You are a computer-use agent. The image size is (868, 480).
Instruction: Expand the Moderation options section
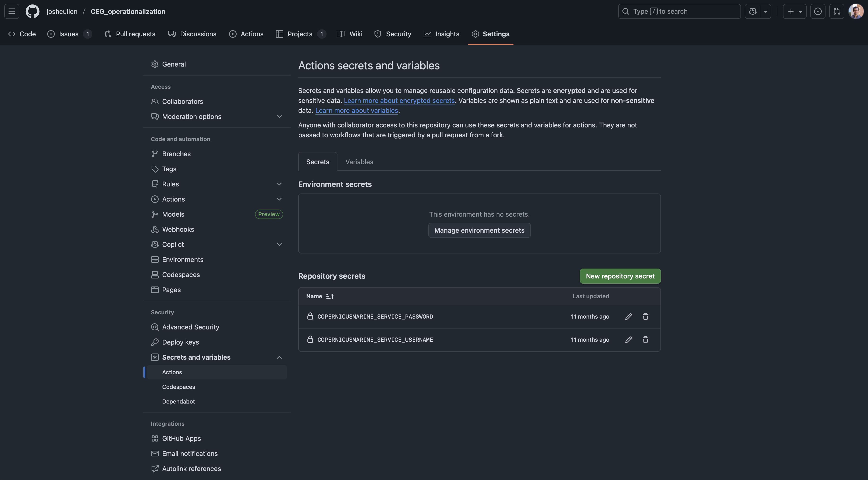pos(279,117)
